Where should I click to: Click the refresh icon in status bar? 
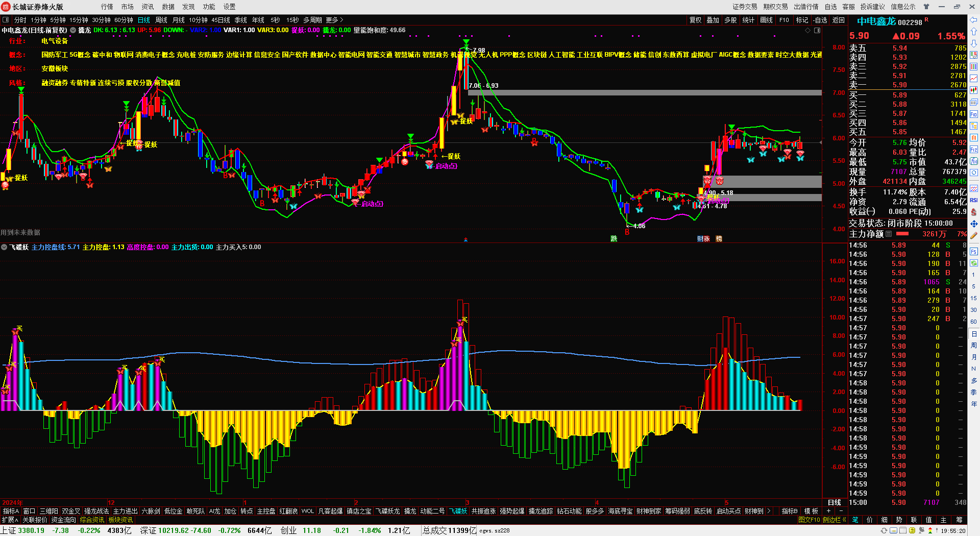[x=884, y=531]
